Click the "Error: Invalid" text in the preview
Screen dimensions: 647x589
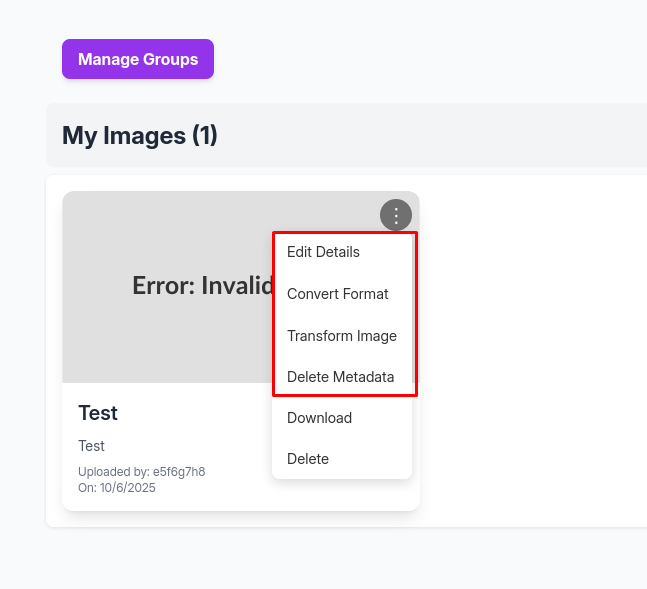tap(202, 286)
